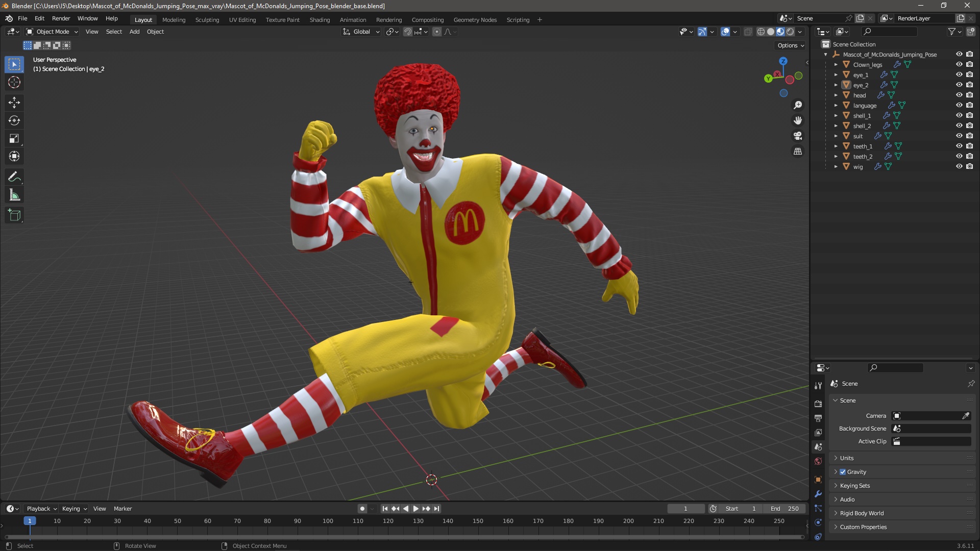
Task: Click the outliner filter funnel icon
Action: point(951,32)
